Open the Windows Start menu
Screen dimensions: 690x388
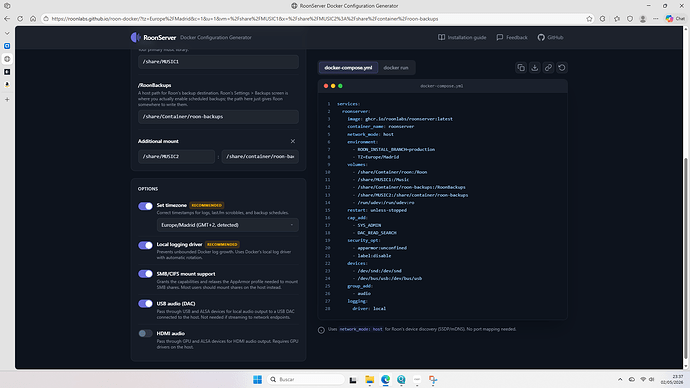coord(257,379)
